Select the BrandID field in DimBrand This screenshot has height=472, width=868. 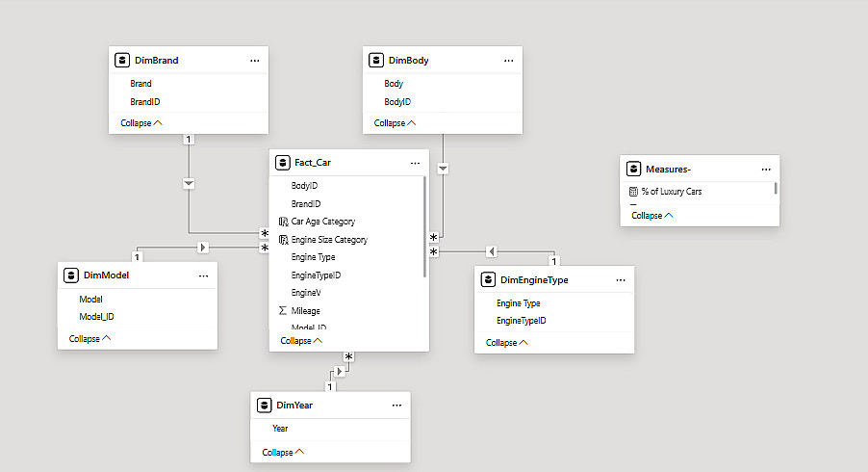click(144, 101)
